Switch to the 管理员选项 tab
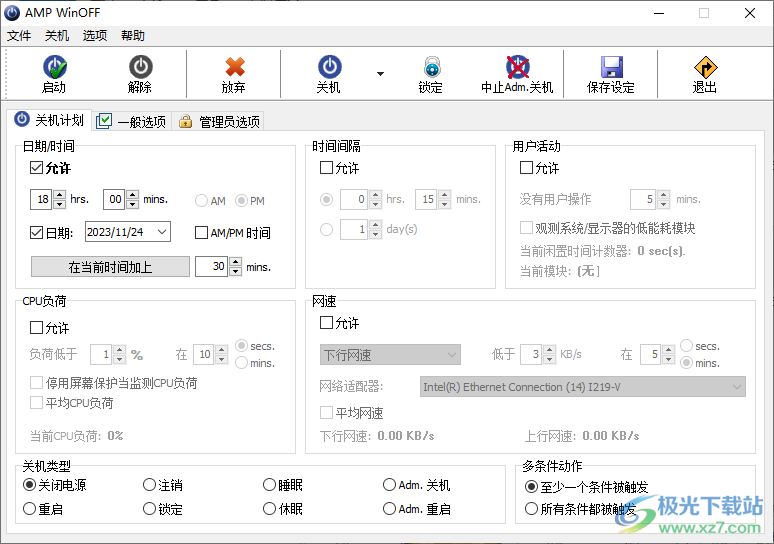Screen dimensions: 774x544 220,121
